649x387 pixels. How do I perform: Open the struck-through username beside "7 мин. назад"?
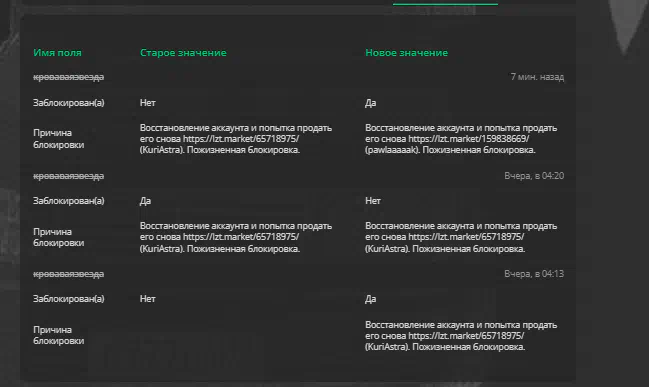pos(68,77)
